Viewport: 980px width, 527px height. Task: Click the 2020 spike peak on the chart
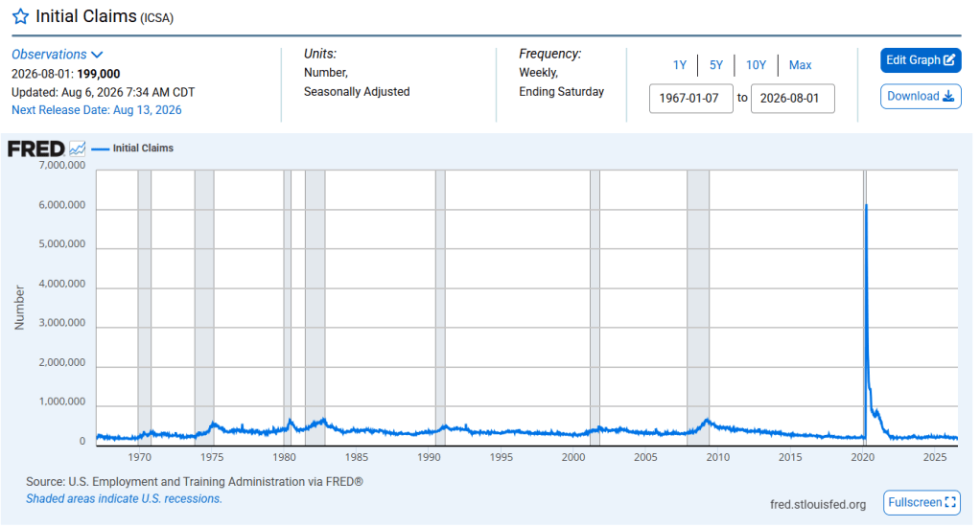tap(866, 205)
